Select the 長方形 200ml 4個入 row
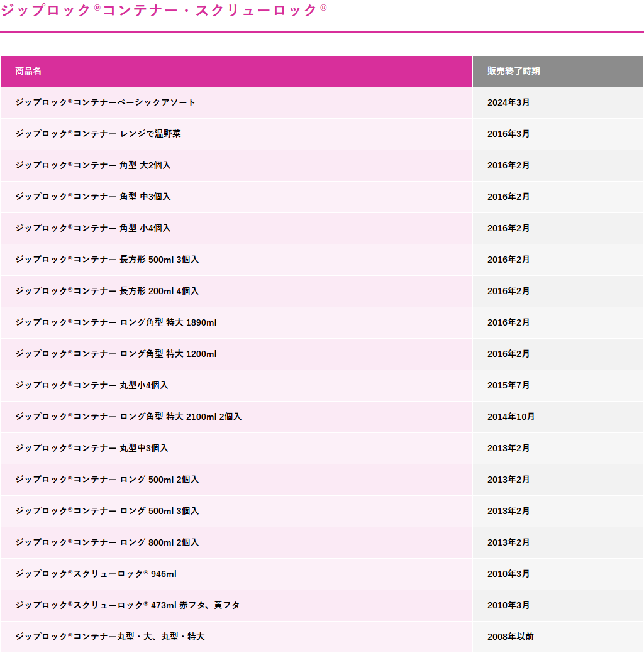 pos(322,291)
